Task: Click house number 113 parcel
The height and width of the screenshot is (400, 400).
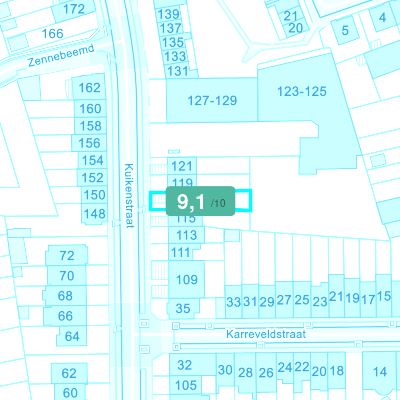Action: [x=186, y=235]
